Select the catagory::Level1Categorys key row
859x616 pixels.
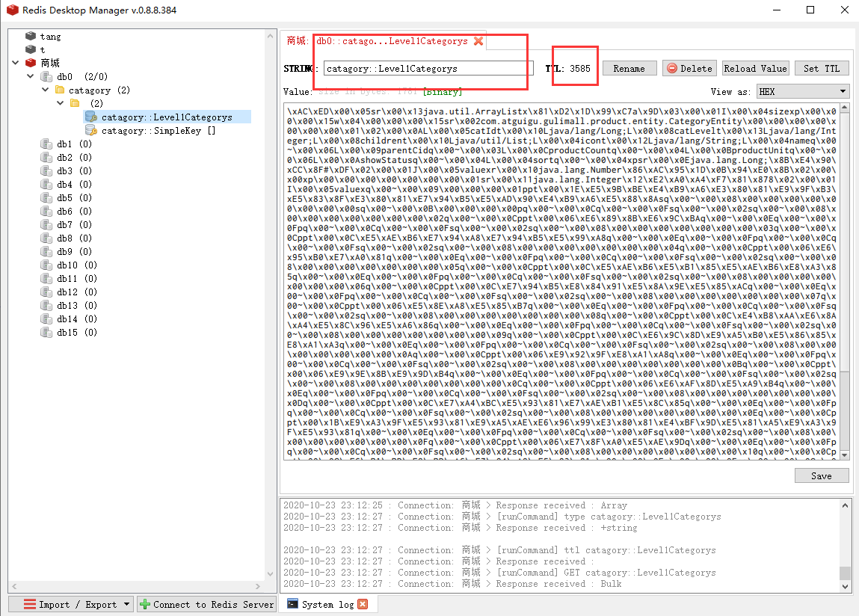167,117
